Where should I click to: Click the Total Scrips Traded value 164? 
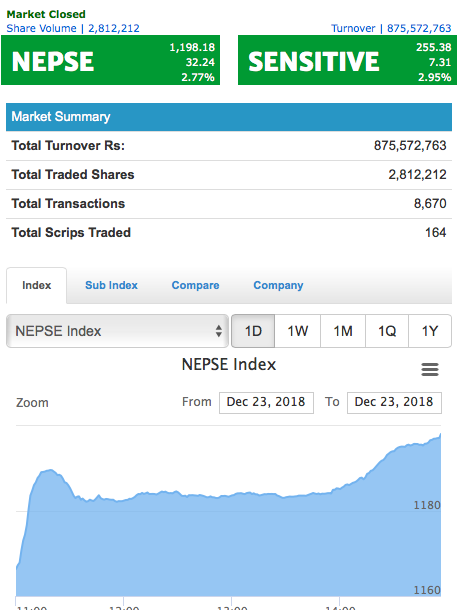[x=435, y=232]
